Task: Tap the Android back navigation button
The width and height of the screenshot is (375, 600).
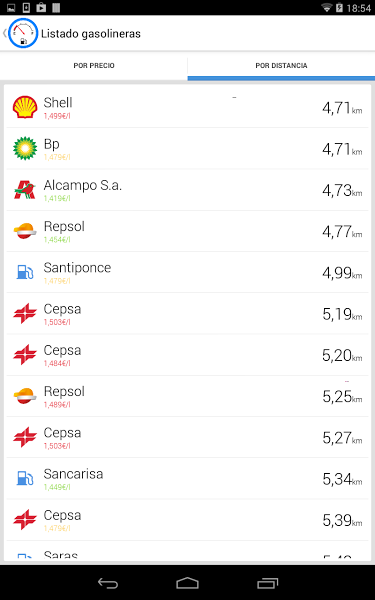Action: [108, 583]
